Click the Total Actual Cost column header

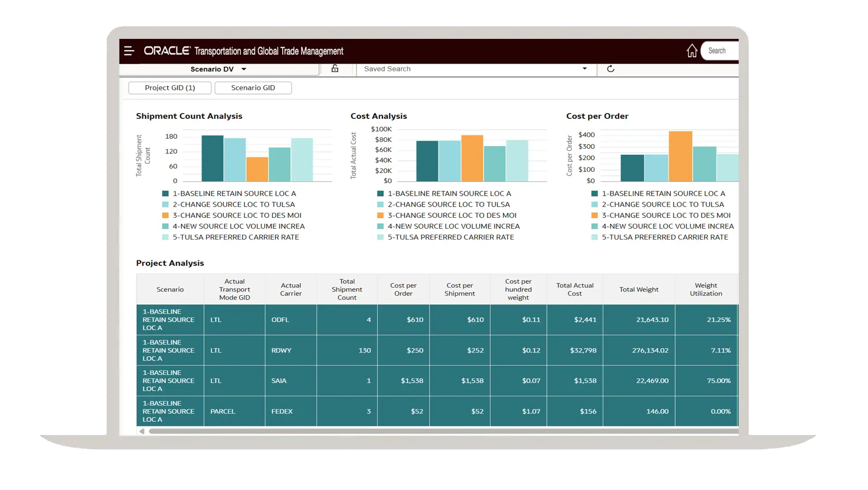click(x=574, y=289)
